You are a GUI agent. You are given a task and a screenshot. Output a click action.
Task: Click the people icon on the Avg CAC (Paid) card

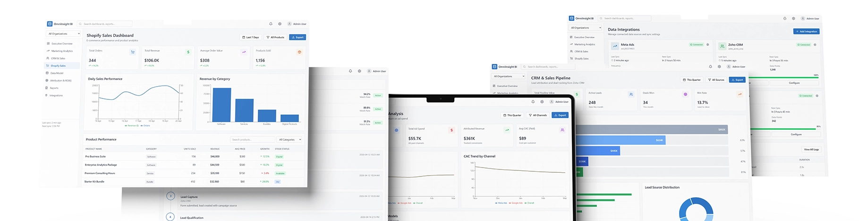tap(562, 130)
